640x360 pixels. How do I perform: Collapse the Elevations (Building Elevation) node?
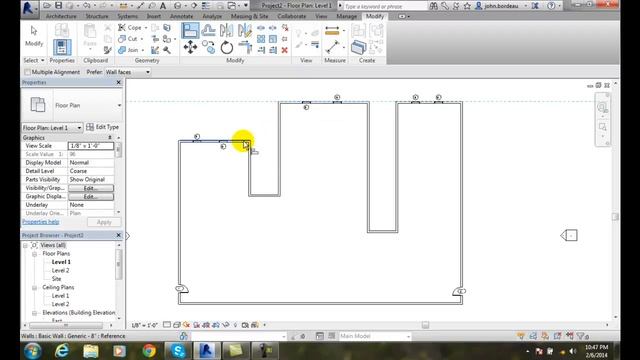click(x=34, y=313)
